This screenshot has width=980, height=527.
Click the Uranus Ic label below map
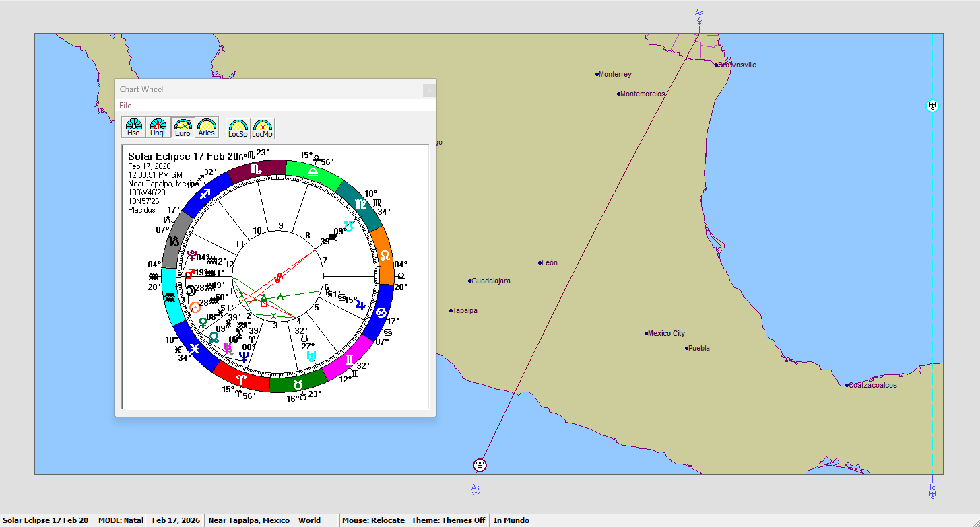pyautogui.click(x=932, y=491)
